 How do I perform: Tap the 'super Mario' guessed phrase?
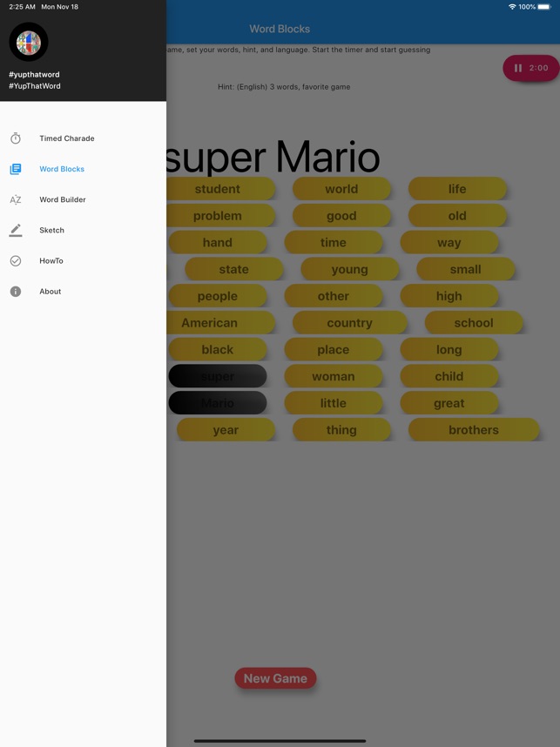click(273, 157)
